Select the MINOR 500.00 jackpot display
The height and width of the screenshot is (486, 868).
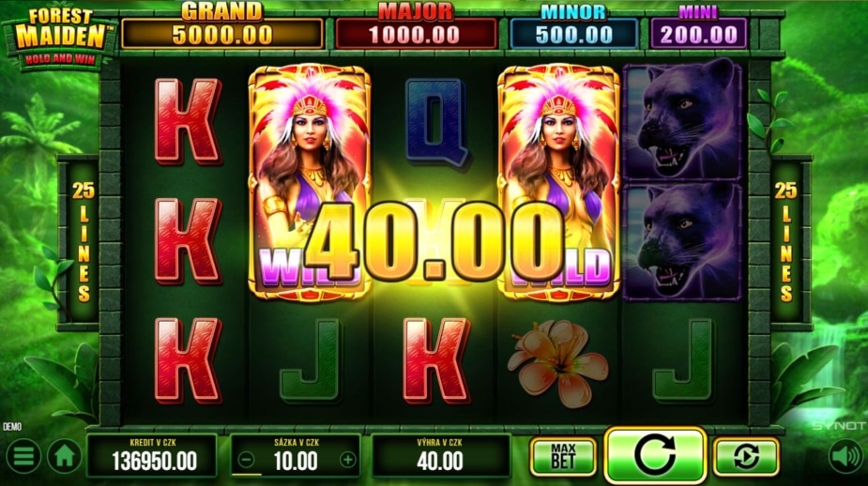573,27
